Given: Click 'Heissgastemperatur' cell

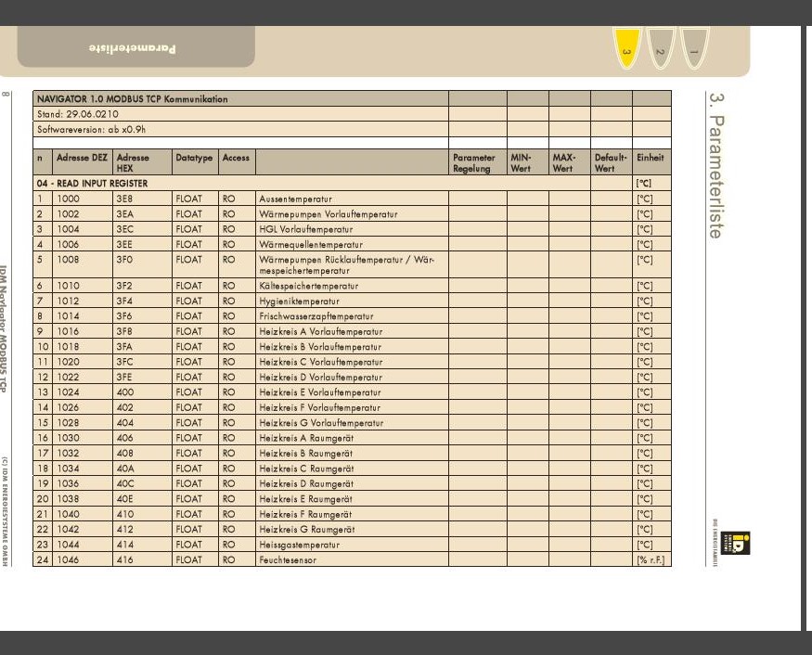Looking at the screenshot, I should click(352, 545).
